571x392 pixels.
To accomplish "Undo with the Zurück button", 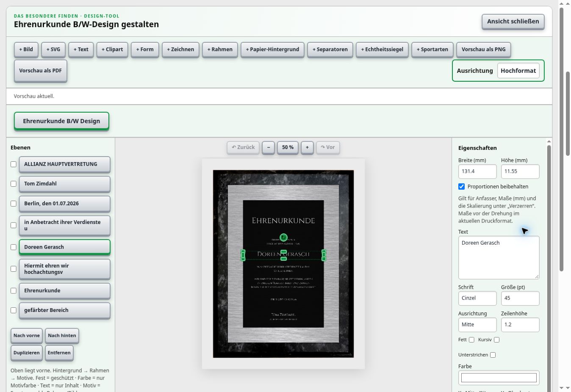I will point(243,147).
